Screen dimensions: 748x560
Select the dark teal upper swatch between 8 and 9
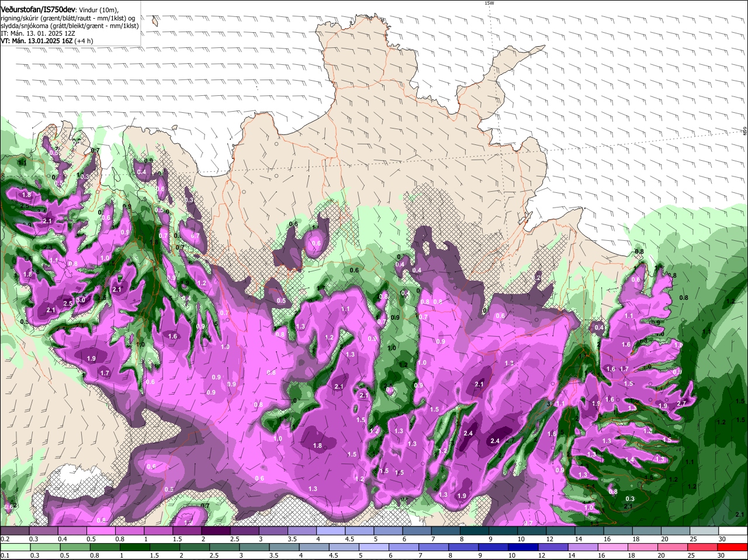(x=474, y=531)
